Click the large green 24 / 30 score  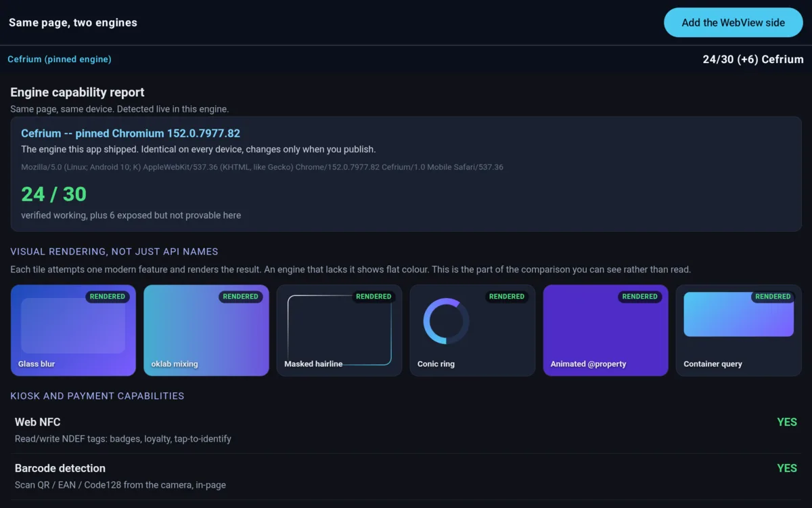53,194
